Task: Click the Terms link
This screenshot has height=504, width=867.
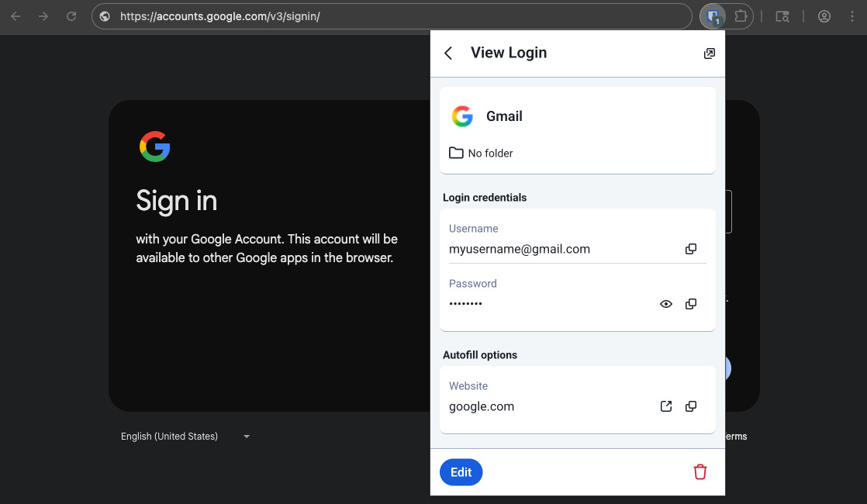Action: point(735,437)
